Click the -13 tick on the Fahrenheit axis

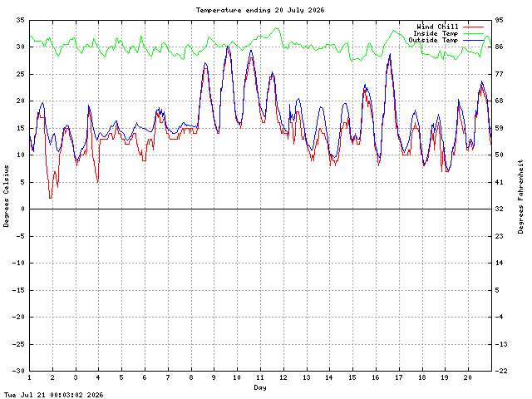pos(501,344)
